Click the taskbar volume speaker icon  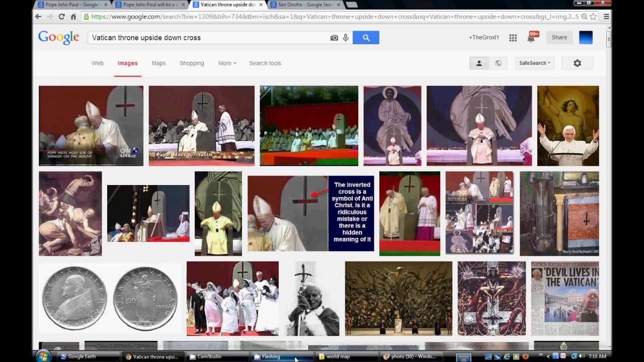tap(582, 356)
